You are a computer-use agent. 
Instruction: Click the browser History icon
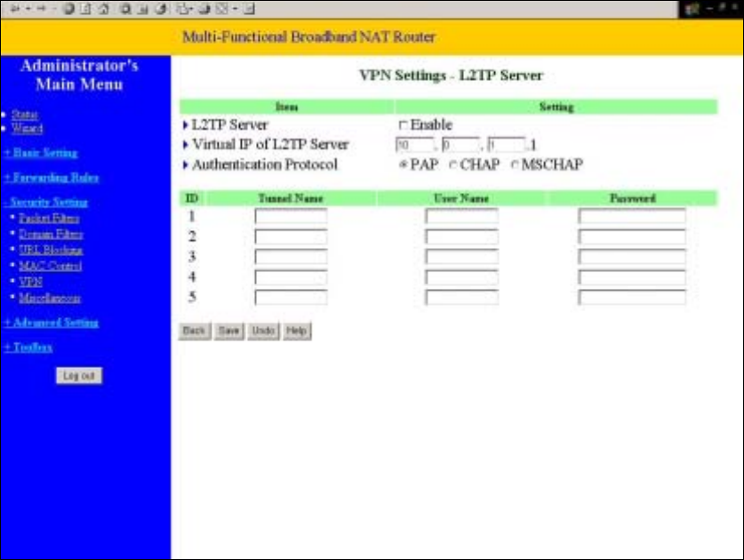tap(161, 8)
